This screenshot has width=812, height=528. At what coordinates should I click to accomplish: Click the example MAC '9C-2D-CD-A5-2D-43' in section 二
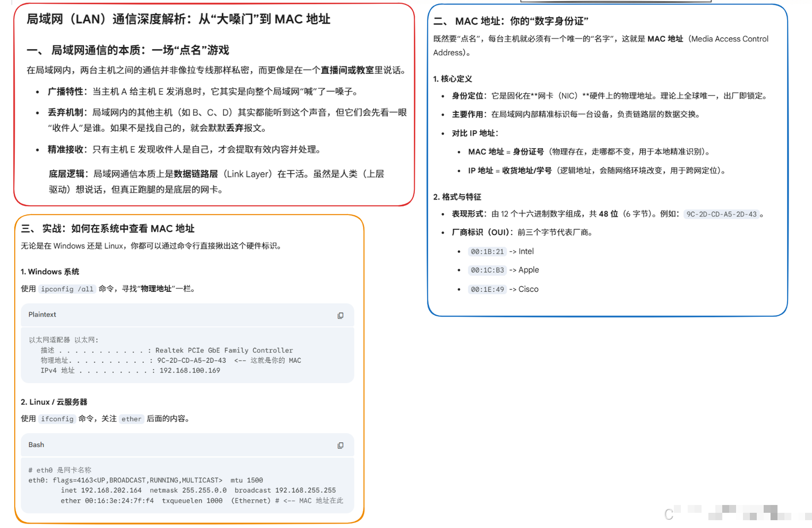(722, 214)
